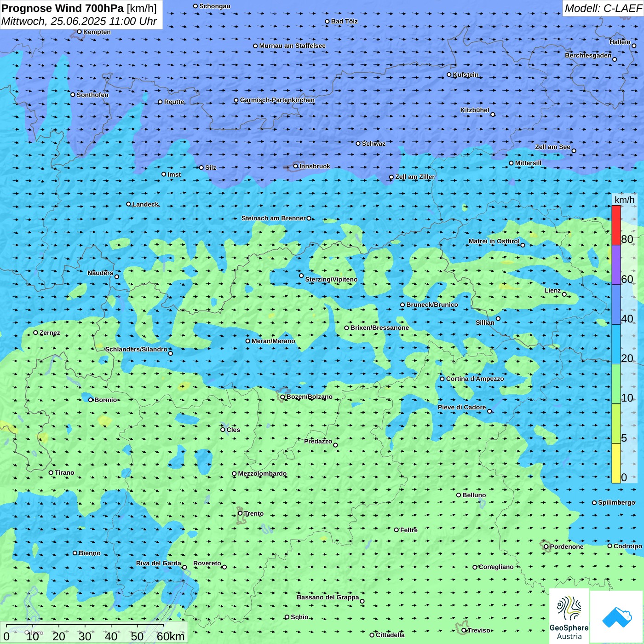Viewport: 644px width, 644px height.
Task: Click the 'Brixen/Bressanone' label
Action: coord(379,328)
